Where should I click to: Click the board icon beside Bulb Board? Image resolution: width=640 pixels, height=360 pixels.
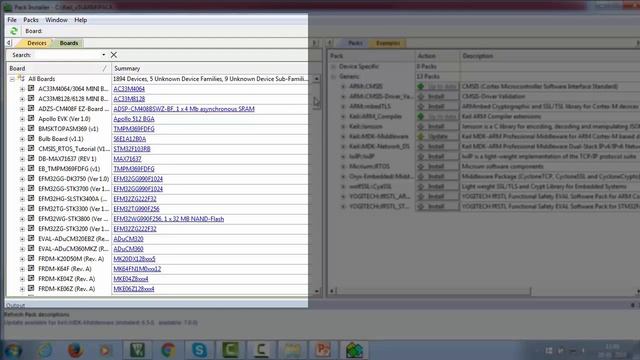pyautogui.click(x=31, y=138)
